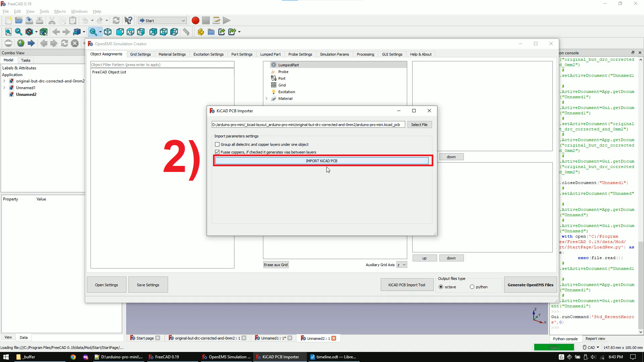
Task: Switch to Tasks tab in Combo View
Action: click(x=25, y=60)
